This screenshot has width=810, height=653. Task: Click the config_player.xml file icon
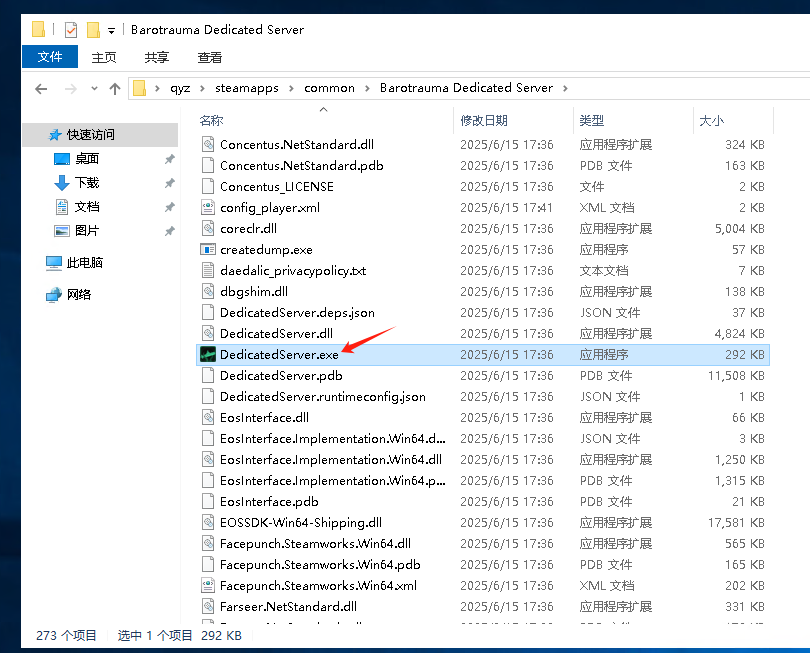[x=208, y=207]
